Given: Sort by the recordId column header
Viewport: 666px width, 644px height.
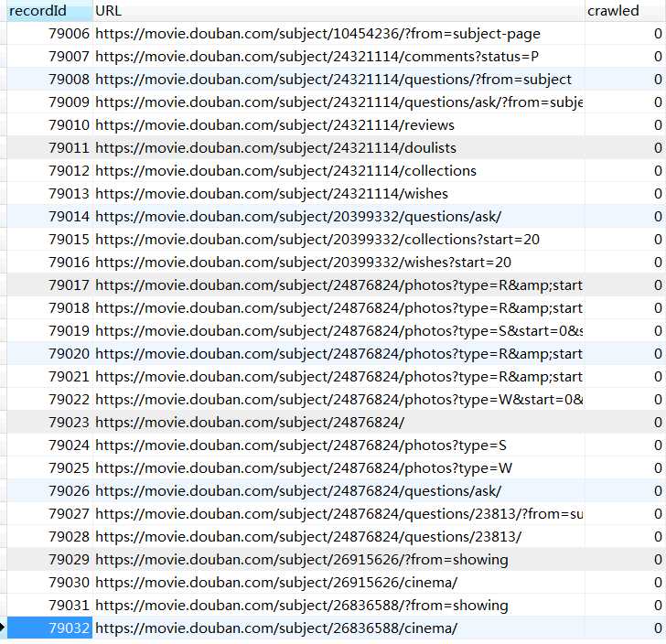Looking at the screenshot, I should [49, 11].
